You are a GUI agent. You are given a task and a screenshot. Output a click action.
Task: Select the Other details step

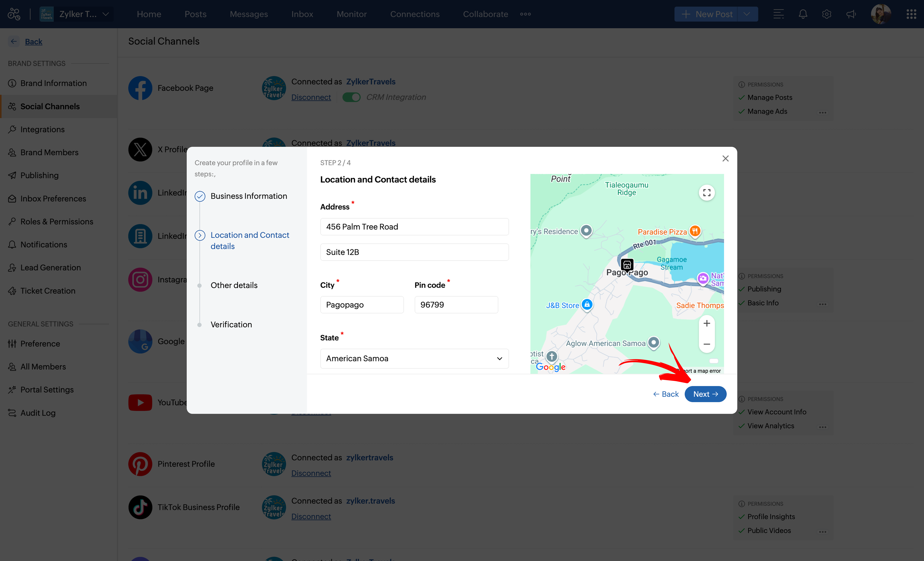point(234,285)
